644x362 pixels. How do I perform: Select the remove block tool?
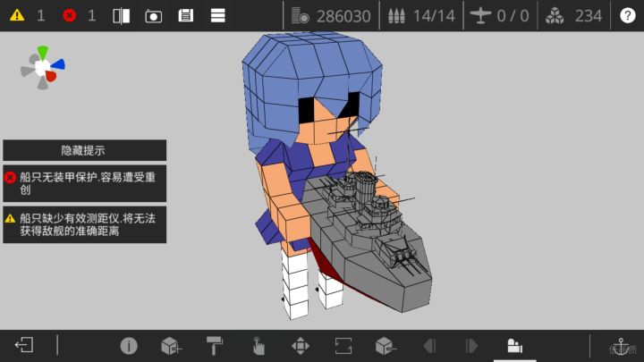[x=386, y=346]
